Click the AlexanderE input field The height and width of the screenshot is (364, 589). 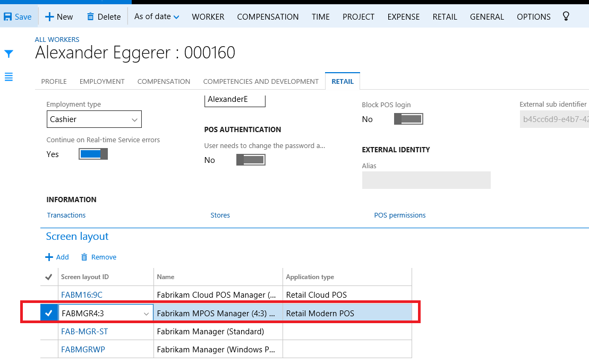(235, 100)
